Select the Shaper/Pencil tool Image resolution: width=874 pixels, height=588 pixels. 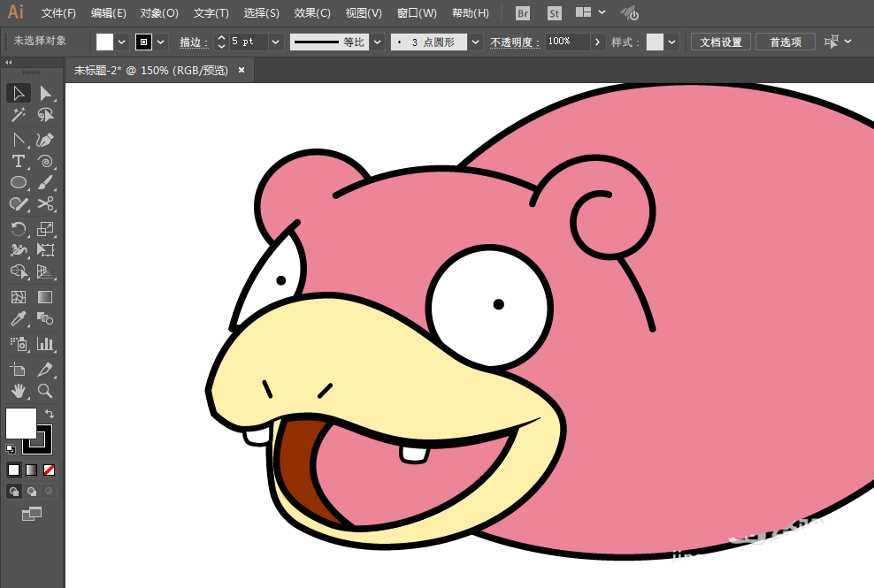tap(19, 204)
